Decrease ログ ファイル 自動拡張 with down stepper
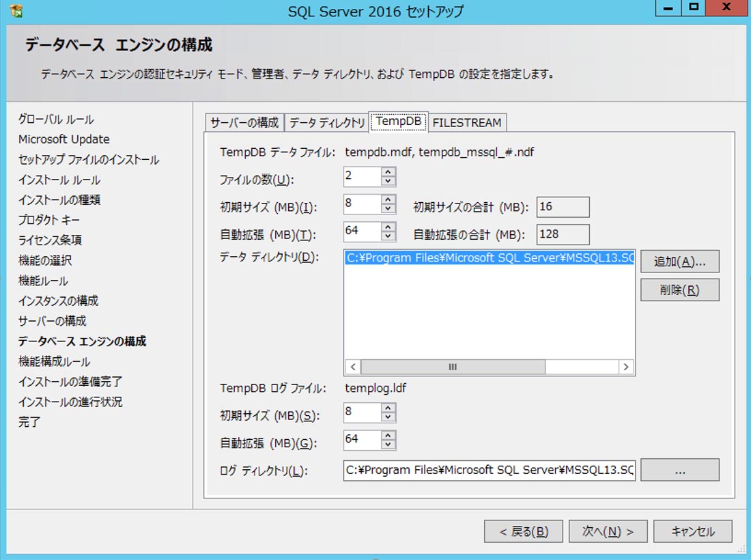751x560 pixels. [387, 444]
